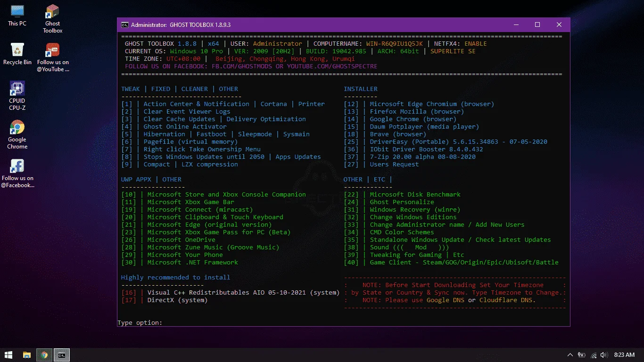Click 'Standalone Windows Update / Check latest Updates'
This screenshot has width=644, height=362.
coord(461,240)
